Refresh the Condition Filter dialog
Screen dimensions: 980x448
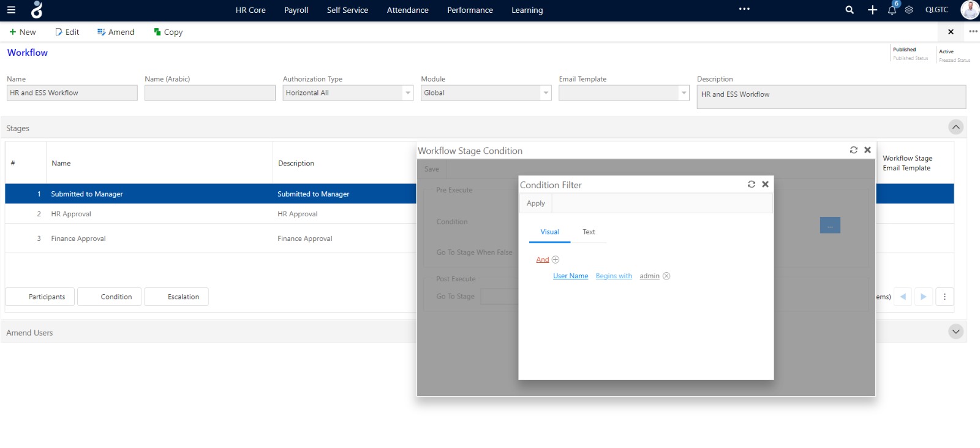coord(752,184)
